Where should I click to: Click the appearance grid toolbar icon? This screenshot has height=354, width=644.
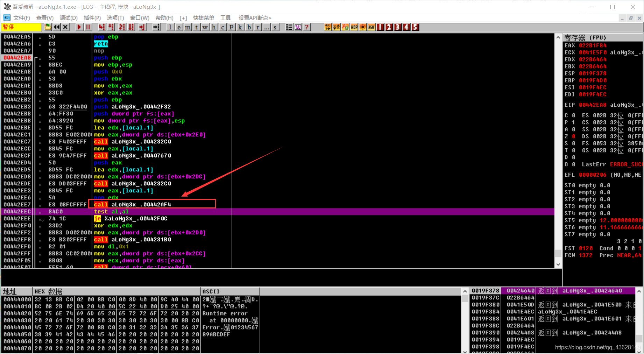click(298, 27)
